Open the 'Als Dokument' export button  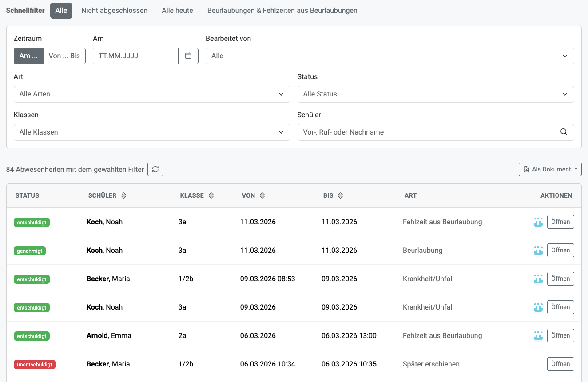[x=550, y=169]
